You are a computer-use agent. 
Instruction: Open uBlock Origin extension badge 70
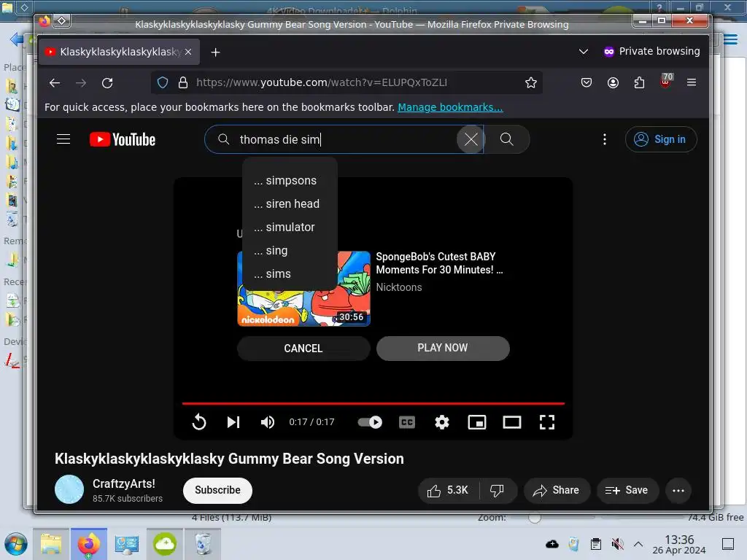[666, 81]
